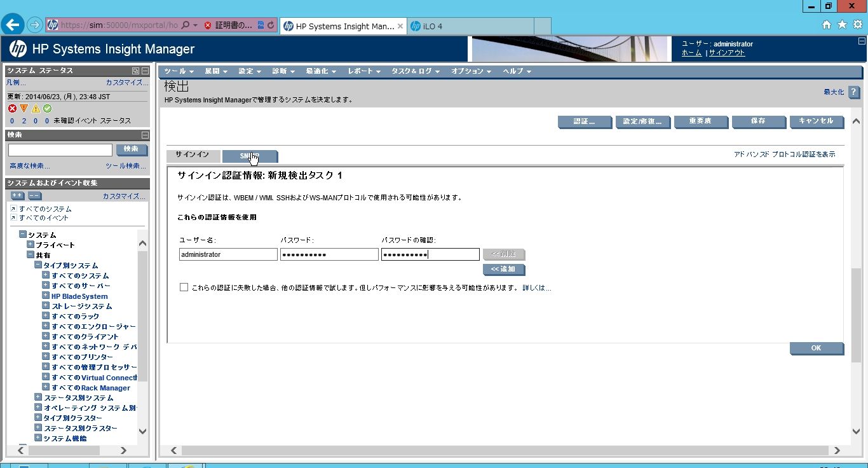Viewport: 868px width, 468px height.
Task: Click the orange major status icon
Action: 24,109
